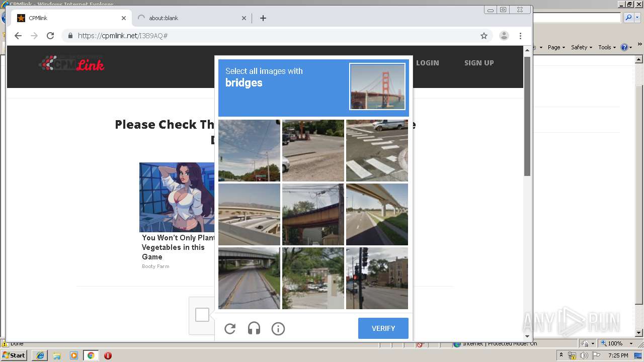Image resolution: width=644 pixels, height=362 pixels.
Task: Show hidden system tray icons
Action: tap(561, 355)
